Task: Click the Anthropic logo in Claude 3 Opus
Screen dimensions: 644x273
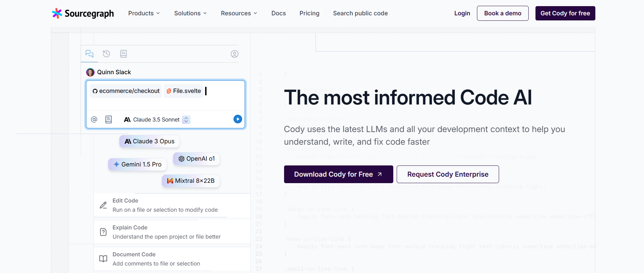Action: click(x=128, y=141)
